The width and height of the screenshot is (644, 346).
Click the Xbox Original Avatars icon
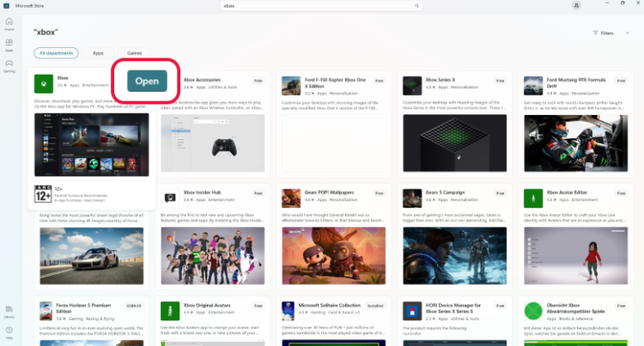click(170, 311)
